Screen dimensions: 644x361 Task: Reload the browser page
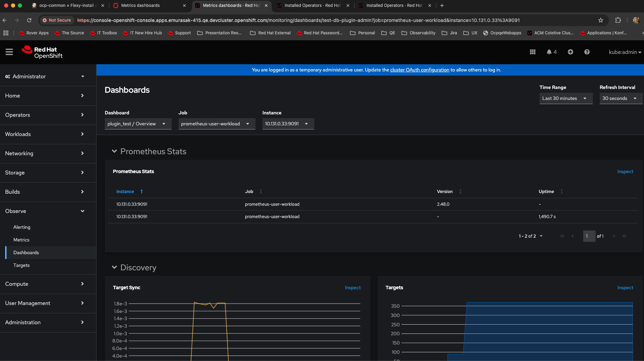point(29,20)
